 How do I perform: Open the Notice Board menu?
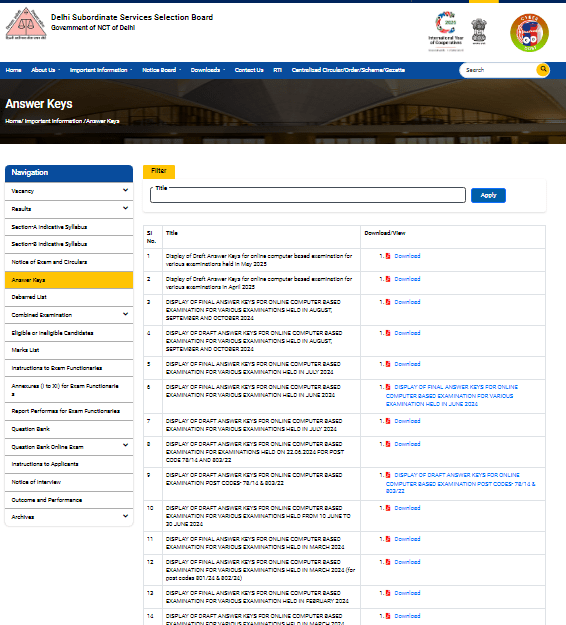tap(161, 70)
